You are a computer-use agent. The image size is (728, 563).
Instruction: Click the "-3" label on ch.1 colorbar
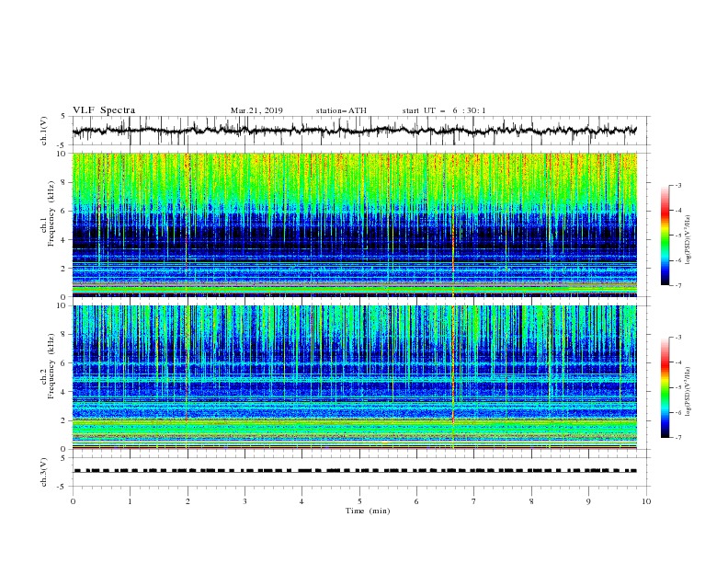677,185
